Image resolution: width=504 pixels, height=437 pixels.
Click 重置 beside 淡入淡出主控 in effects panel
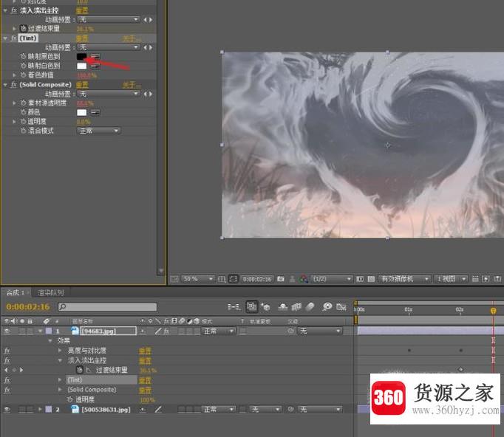[82, 10]
